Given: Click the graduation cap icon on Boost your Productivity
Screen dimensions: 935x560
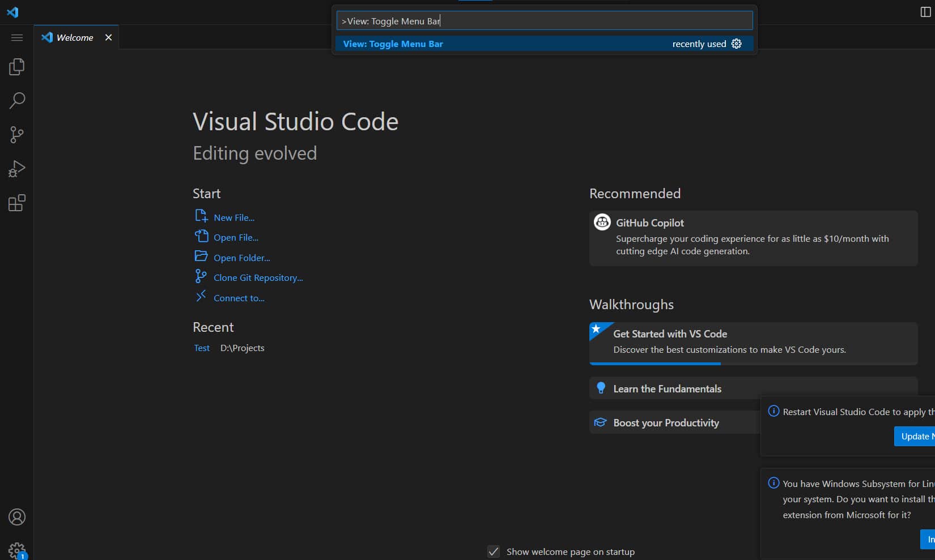Looking at the screenshot, I should (600, 422).
